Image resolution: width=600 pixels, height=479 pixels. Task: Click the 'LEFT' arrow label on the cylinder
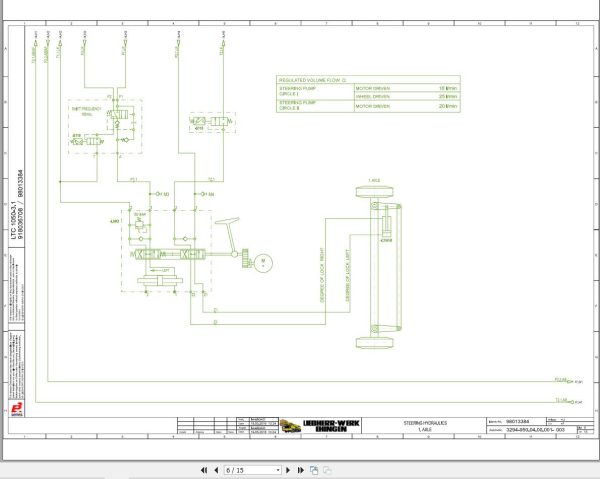pos(165,270)
